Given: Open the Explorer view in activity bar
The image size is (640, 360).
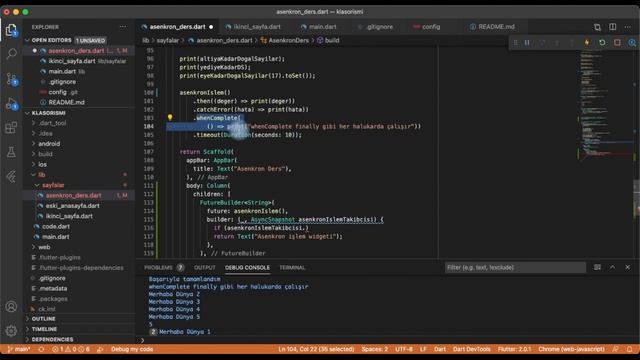Looking at the screenshot, I should [x=11, y=30].
